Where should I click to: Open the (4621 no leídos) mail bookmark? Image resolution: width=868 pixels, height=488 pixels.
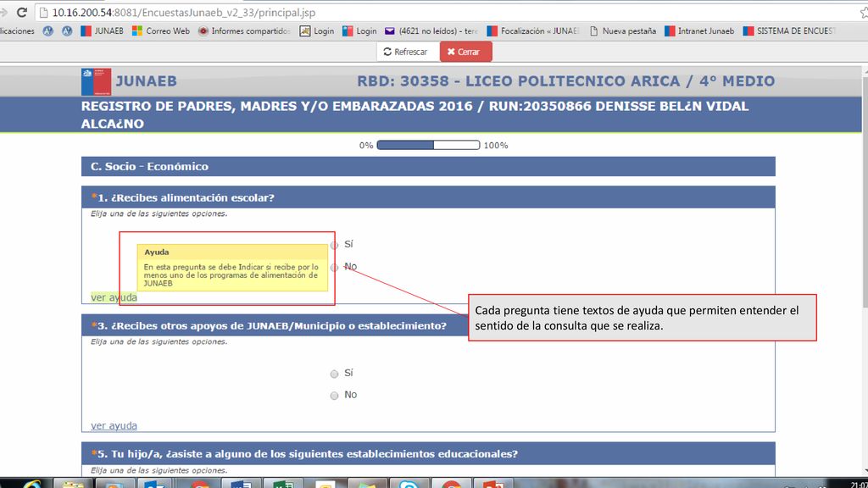tap(431, 31)
